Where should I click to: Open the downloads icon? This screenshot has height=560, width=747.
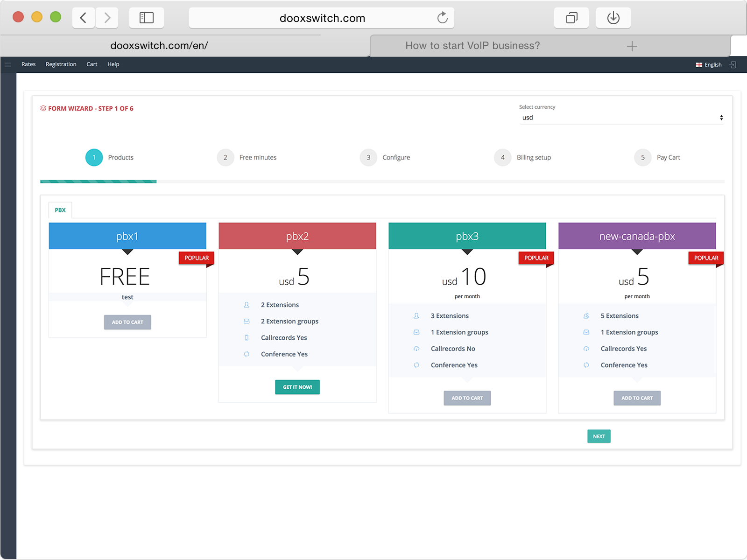pyautogui.click(x=613, y=18)
